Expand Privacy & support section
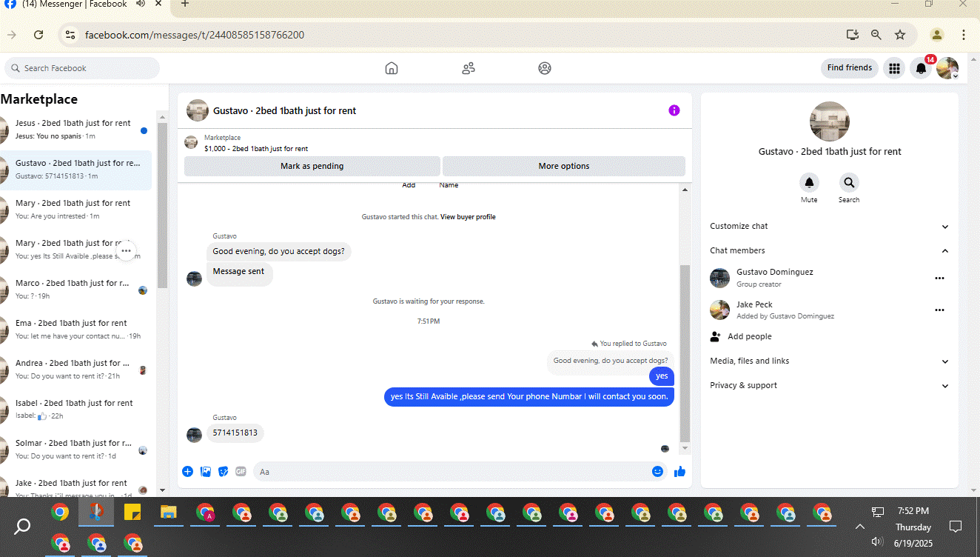980x557 pixels. (x=829, y=385)
